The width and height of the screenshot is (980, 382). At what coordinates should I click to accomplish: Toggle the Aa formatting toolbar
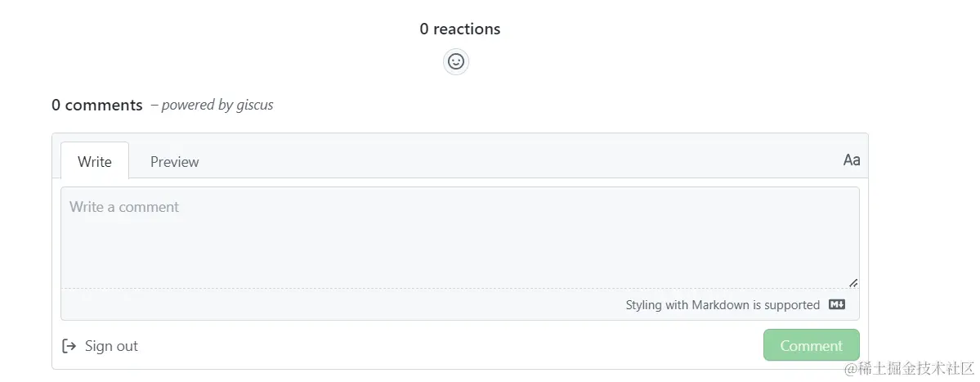(851, 160)
